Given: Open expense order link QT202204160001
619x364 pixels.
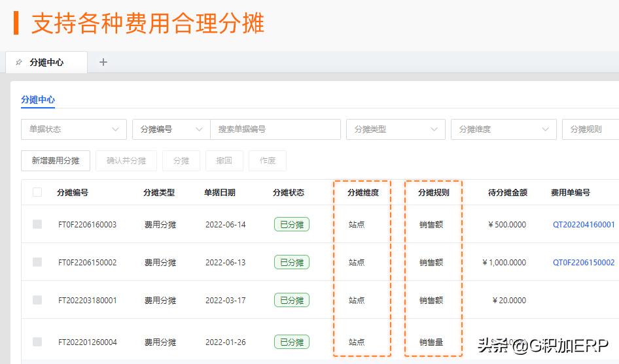Looking at the screenshot, I should (584, 224).
